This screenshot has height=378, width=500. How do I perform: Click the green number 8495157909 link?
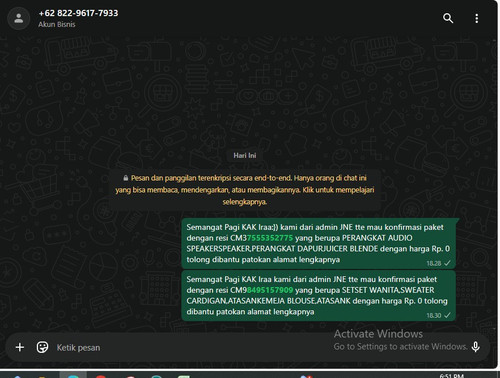pos(270,290)
